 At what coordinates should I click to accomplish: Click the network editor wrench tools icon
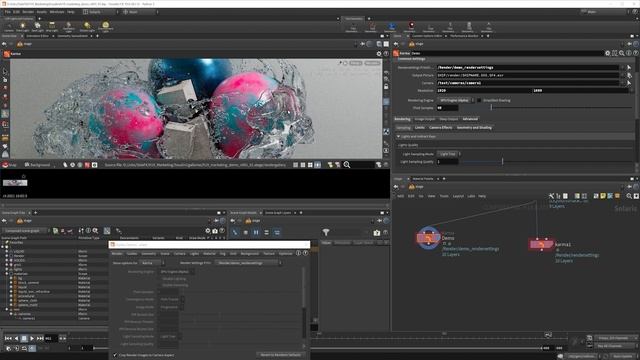(x=551, y=196)
